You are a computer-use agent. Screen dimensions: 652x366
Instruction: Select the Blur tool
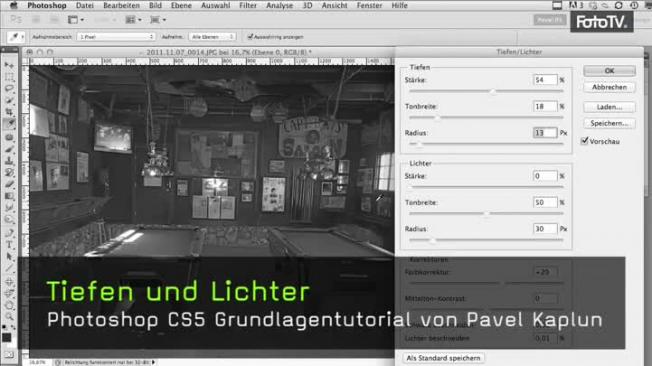point(9,207)
